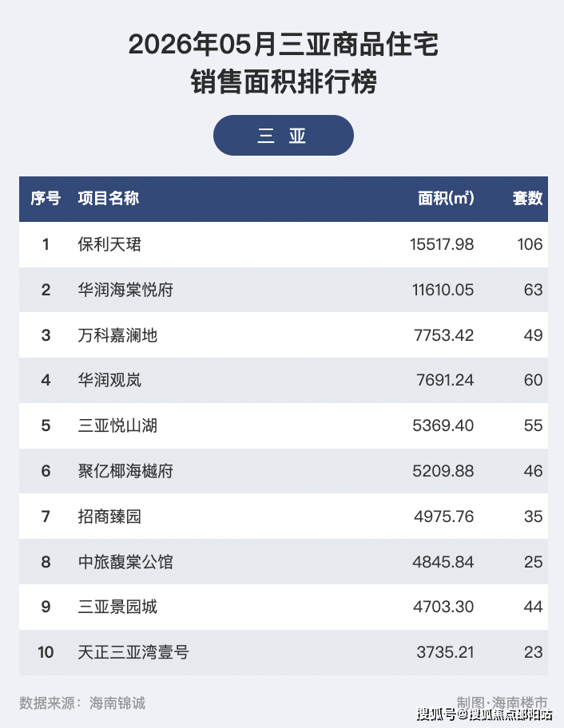The image size is (564, 728).
Task: Click the unit count 106
Action: 530,244
